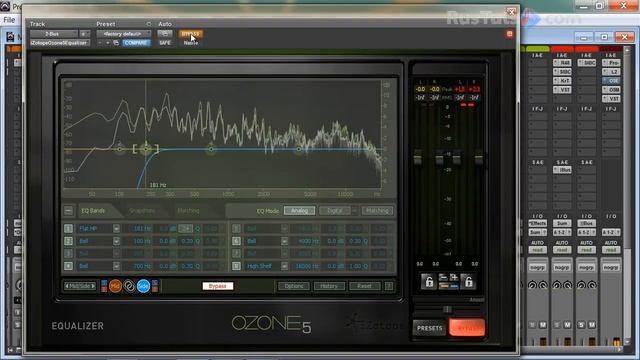Viewport: 640px width, 360px height.
Task: Open the History button
Action: [329, 286]
